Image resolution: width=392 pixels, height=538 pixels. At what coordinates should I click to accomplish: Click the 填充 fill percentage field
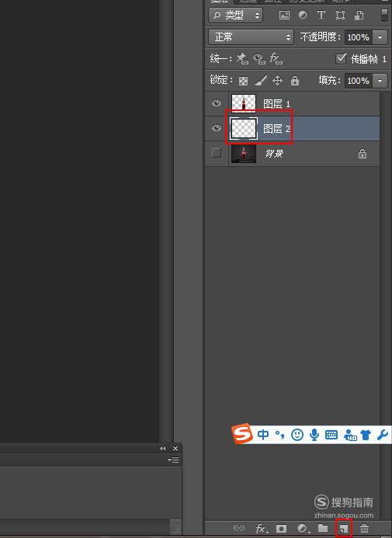tap(359, 81)
